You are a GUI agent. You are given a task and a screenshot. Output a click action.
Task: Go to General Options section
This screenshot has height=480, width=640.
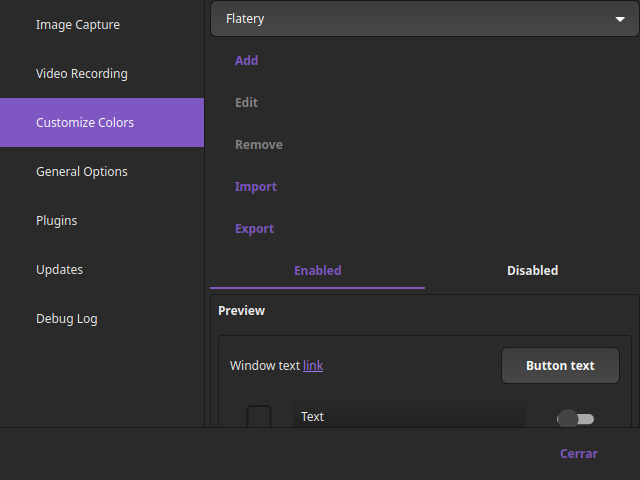pos(82,172)
